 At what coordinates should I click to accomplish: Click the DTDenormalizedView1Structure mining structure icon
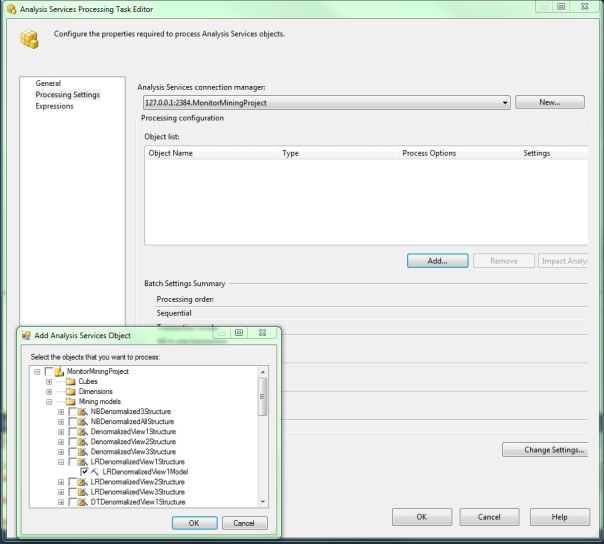click(83, 502)
